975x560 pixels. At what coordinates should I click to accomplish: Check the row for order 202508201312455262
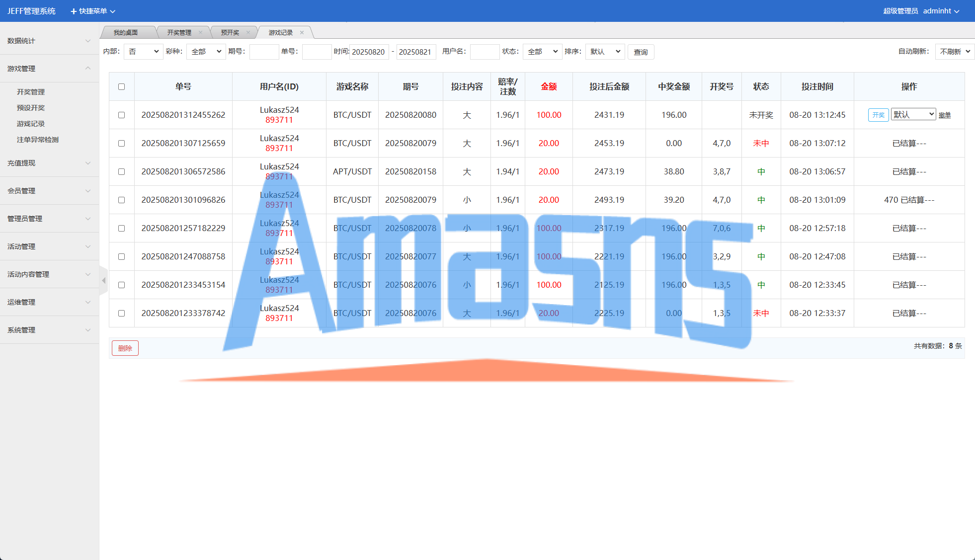coord(121,115)
